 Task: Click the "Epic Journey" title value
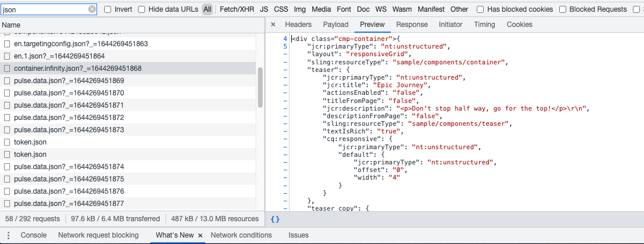click(x=401, y=85)
